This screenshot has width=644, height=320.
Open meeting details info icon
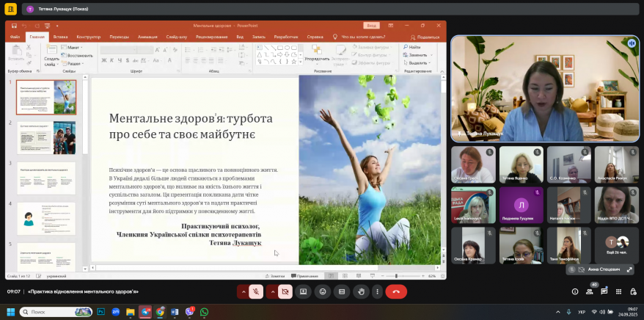(574, 291)
